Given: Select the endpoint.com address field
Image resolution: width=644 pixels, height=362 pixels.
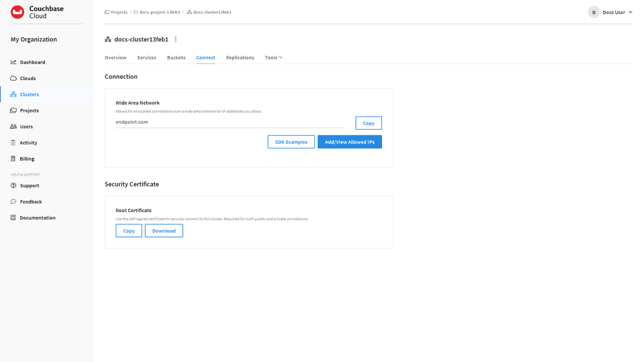Looking at the screenshot, I should [230, 122].
